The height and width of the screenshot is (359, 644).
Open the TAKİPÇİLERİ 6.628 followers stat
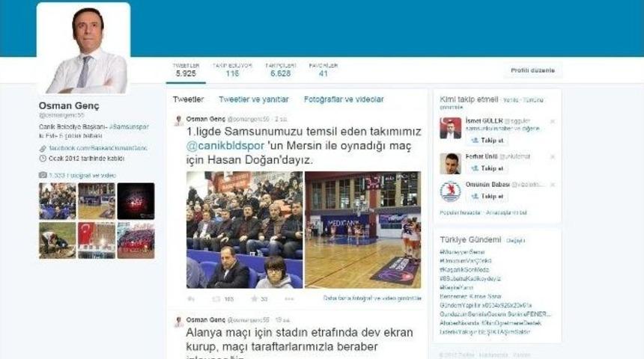281,70
